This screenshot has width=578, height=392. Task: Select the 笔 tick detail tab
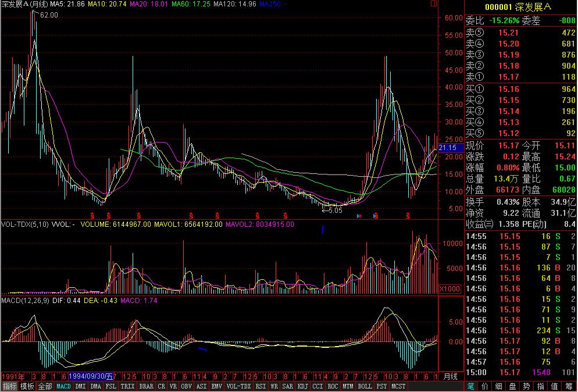pyautogui.click(x=472, y=386)
